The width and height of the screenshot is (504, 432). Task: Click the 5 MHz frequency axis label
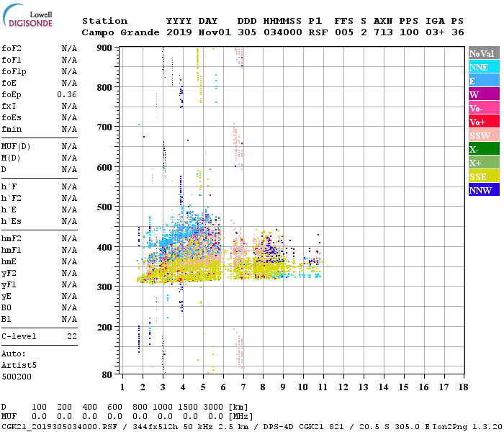point(203,387)
